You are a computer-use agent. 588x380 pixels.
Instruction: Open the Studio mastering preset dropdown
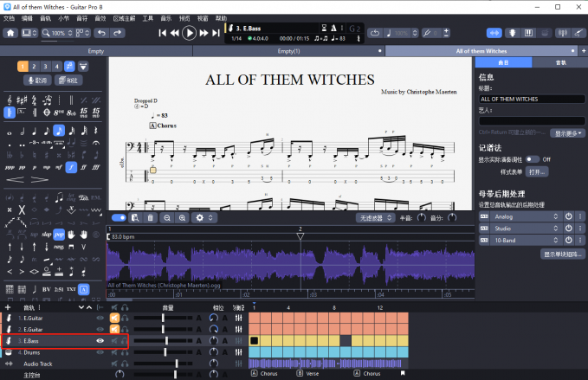click(x=521, y=228)
